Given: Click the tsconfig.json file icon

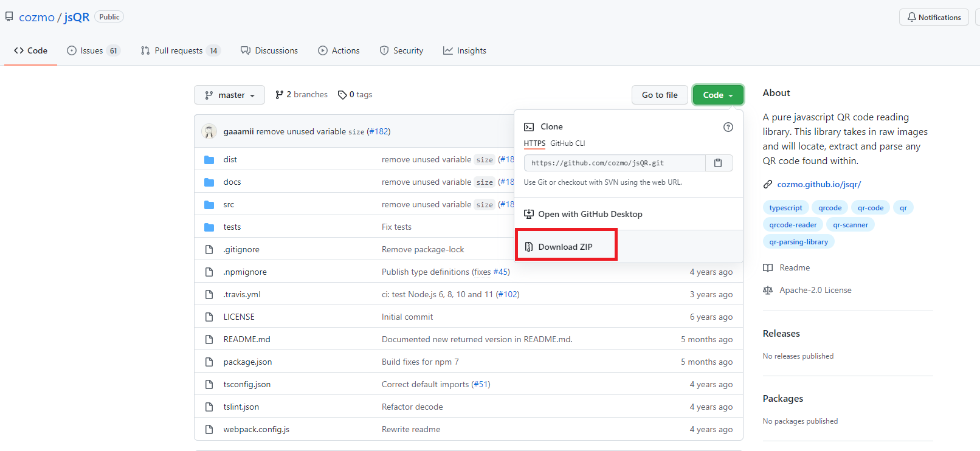Looking at the screenshot, I should point(209,385).
